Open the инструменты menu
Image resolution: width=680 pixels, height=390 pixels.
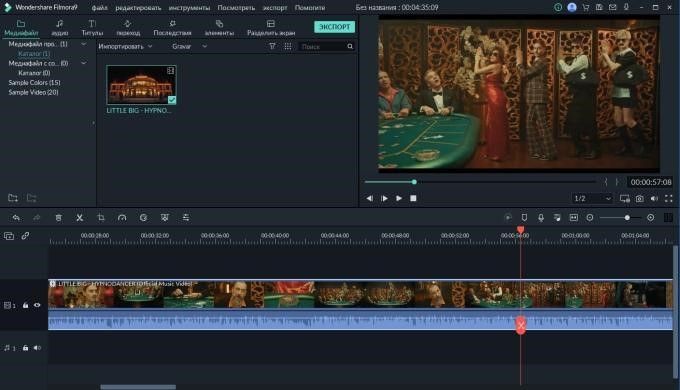[189, 8]
